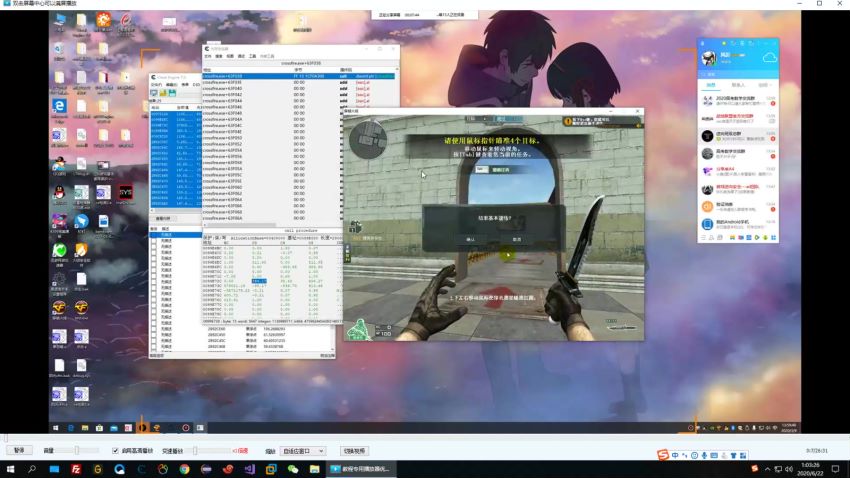Click cancel button in game dialog
This screenshot has height=478, width=850.
[x=517, y=239]
